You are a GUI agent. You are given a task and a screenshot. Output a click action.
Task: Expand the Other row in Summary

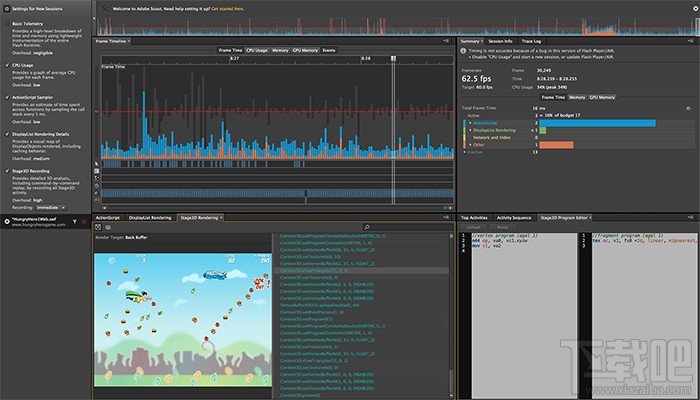pos(471,145)
